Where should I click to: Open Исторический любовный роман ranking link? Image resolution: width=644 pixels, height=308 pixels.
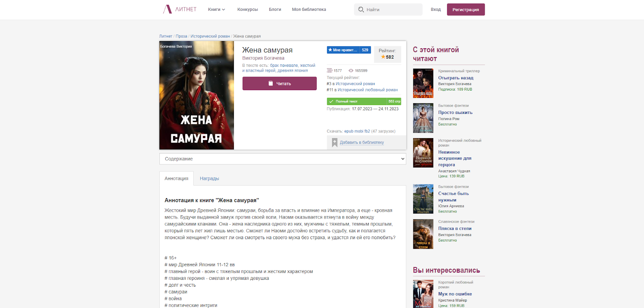point(367,90)
